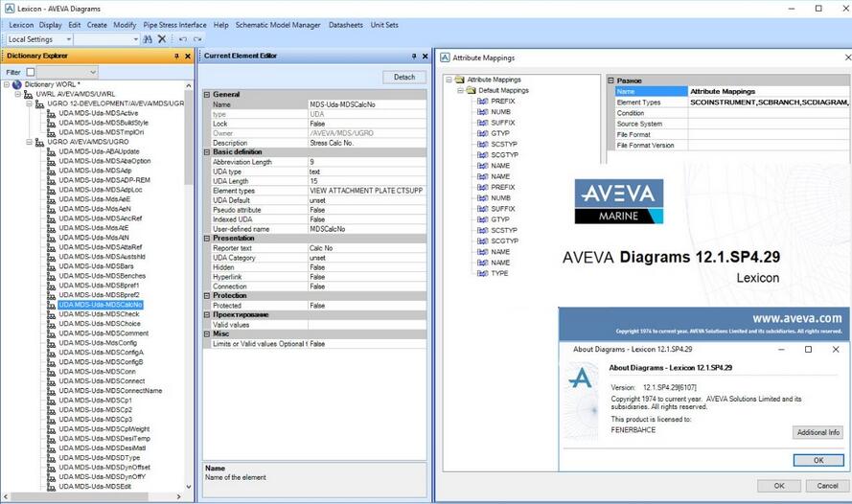Click the UWRL AVEVA/MDS/UWRL node icon
852x504 pixels.
(x=28, y=95)
